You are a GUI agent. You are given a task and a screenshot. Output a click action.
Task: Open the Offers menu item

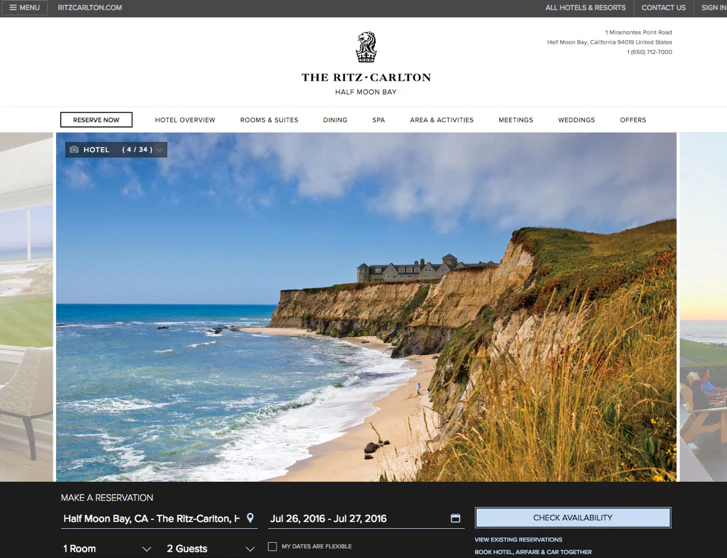click(x=633, y=120)
